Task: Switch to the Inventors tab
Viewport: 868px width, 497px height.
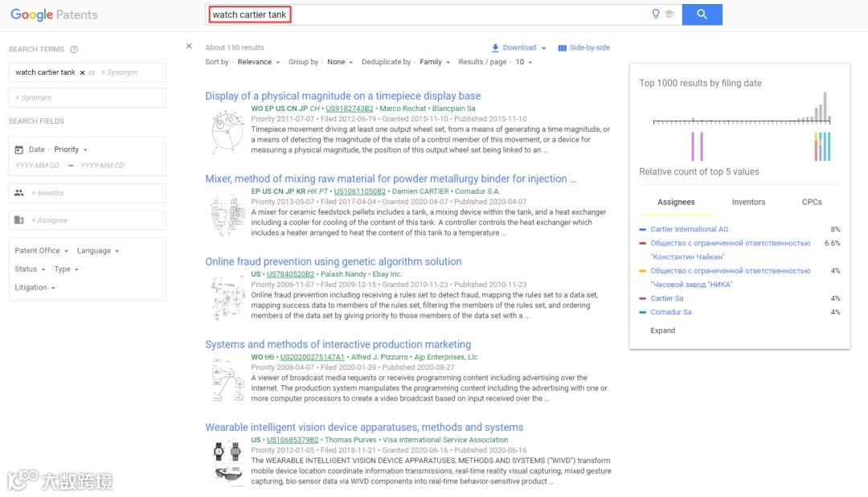Action: point(748,202)
